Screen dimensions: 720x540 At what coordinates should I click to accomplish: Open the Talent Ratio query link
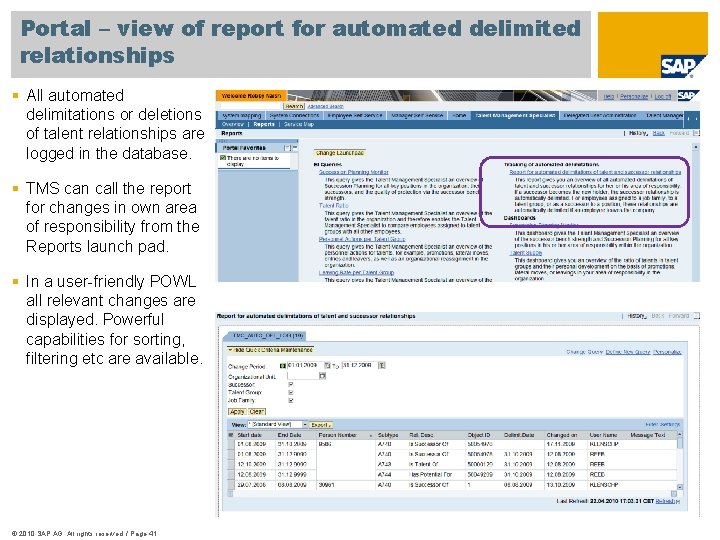(334, 205)
